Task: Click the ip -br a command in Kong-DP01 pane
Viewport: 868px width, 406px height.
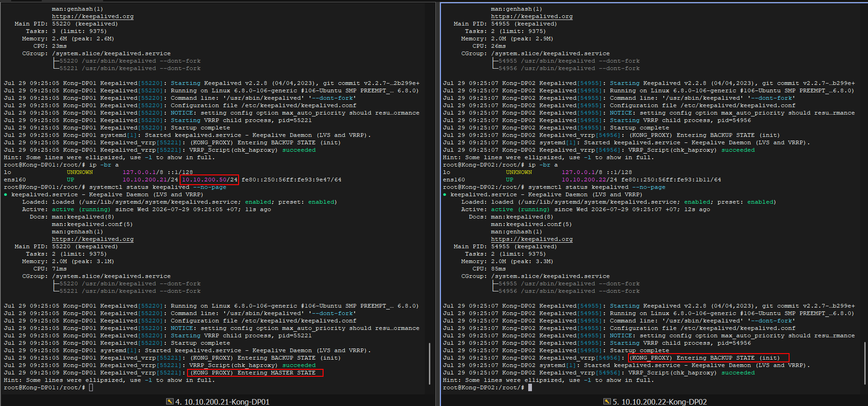Action: 104,165
